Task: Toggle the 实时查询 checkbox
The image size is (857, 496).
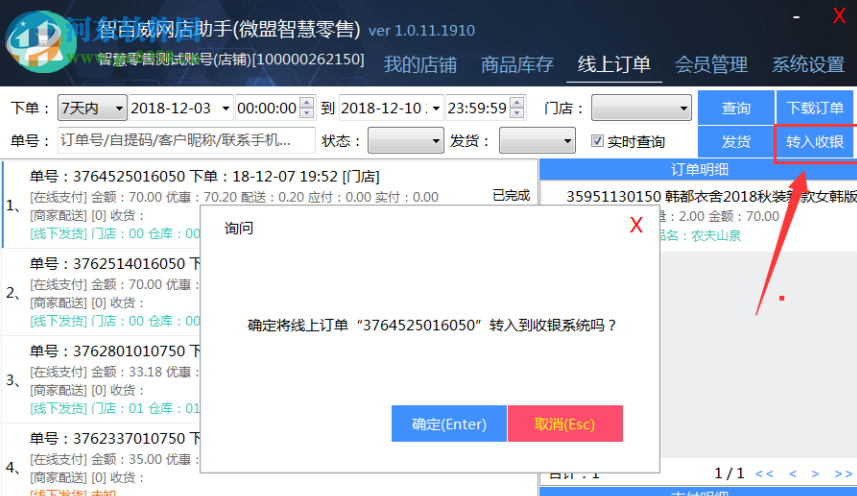Action: point(597,141)
